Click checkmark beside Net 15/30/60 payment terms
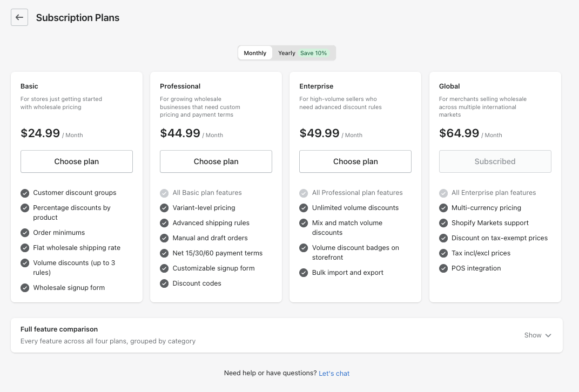579x392 pixels. click(164, 254)
